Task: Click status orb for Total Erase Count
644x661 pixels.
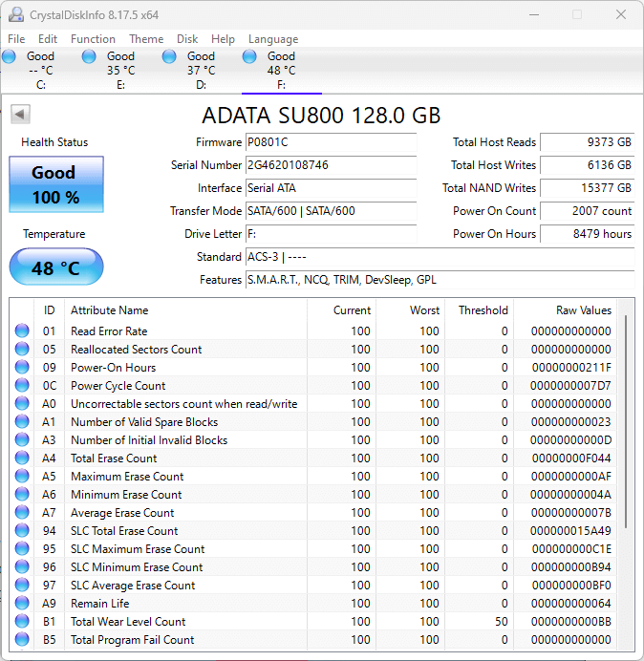Action: [x=22, y=458]
